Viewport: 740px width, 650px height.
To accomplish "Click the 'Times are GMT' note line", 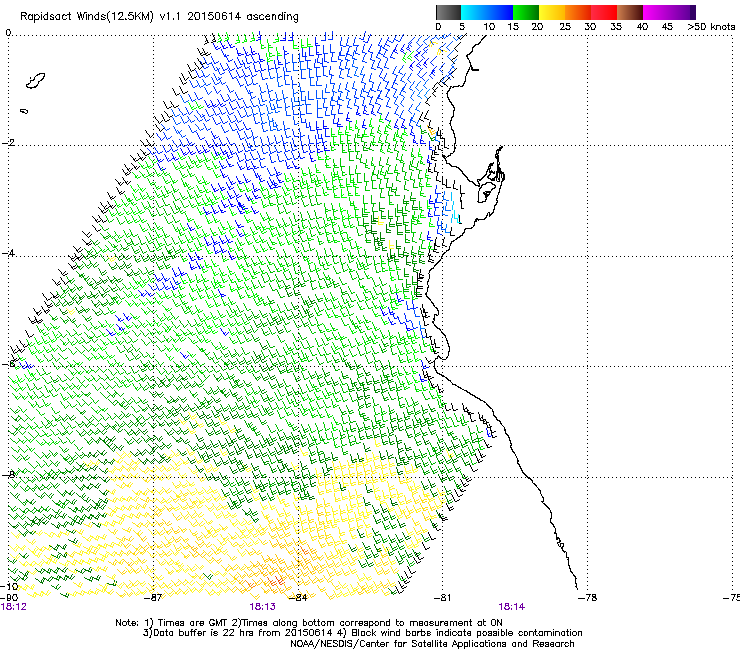I will pos(309,623).
